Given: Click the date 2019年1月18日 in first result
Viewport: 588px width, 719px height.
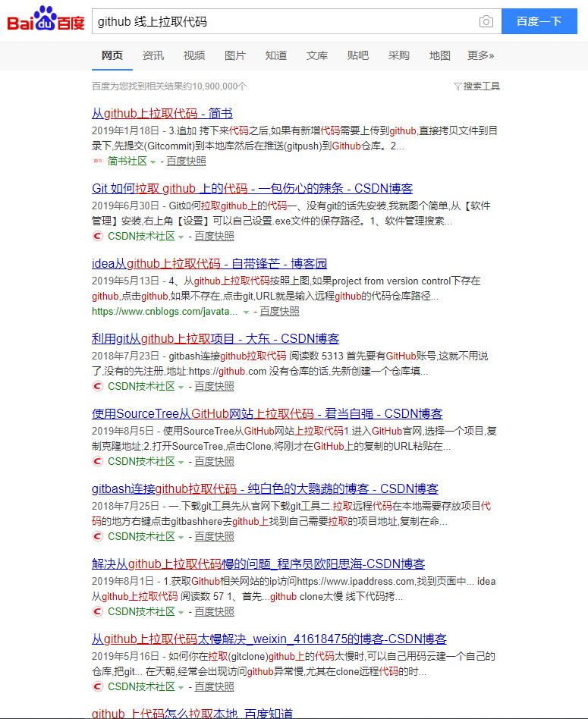Looking at the screenshot, I should [125, 130].
